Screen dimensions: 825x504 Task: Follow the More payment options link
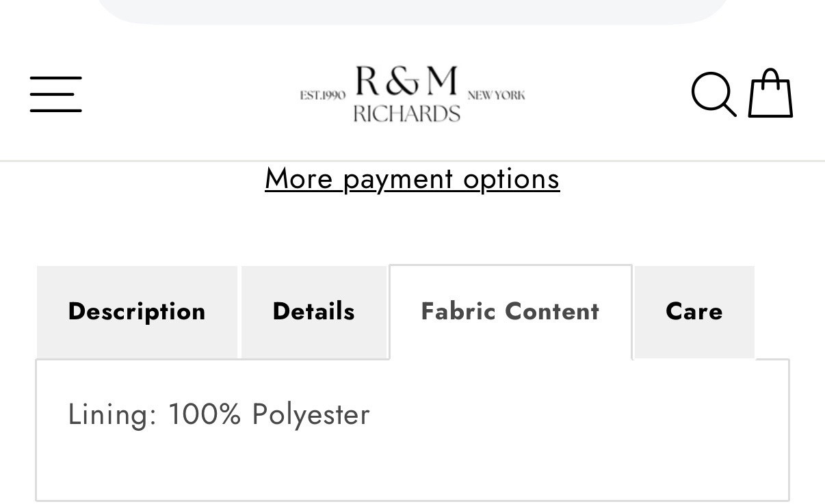point(412,178)
